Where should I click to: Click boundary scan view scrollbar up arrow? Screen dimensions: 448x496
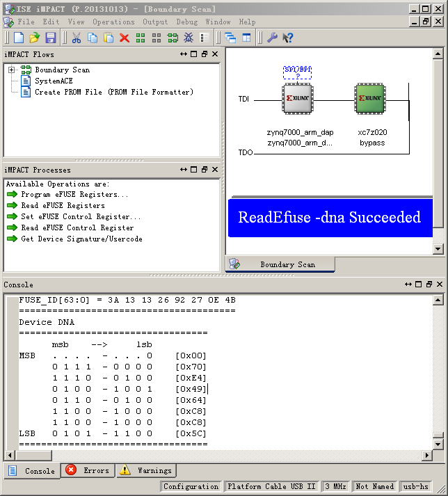click(438, 54)
